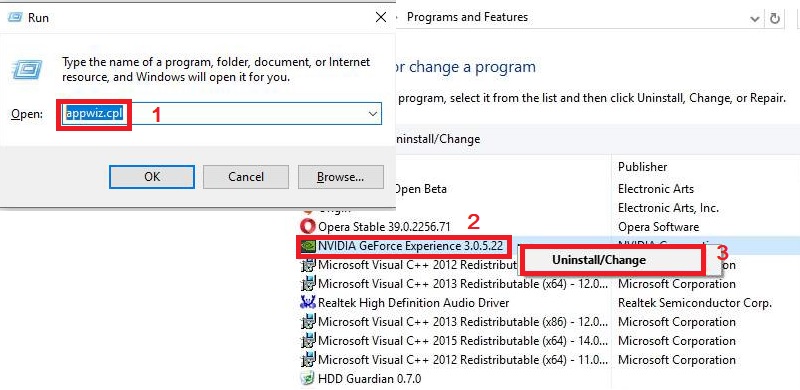The image size is (800, 390).
Task: Select the HDD Guardian 0.7.0 entry
Action: (x=369, y=379)
